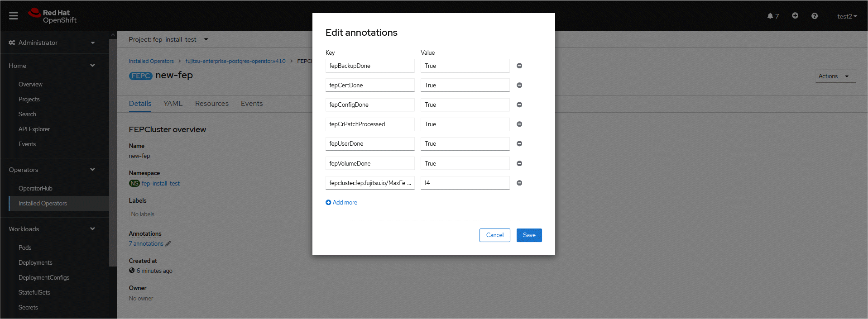This screenshot has height=319, width=868.
Task: Click the Red Hat OpenShift logo
Action: 53,16
